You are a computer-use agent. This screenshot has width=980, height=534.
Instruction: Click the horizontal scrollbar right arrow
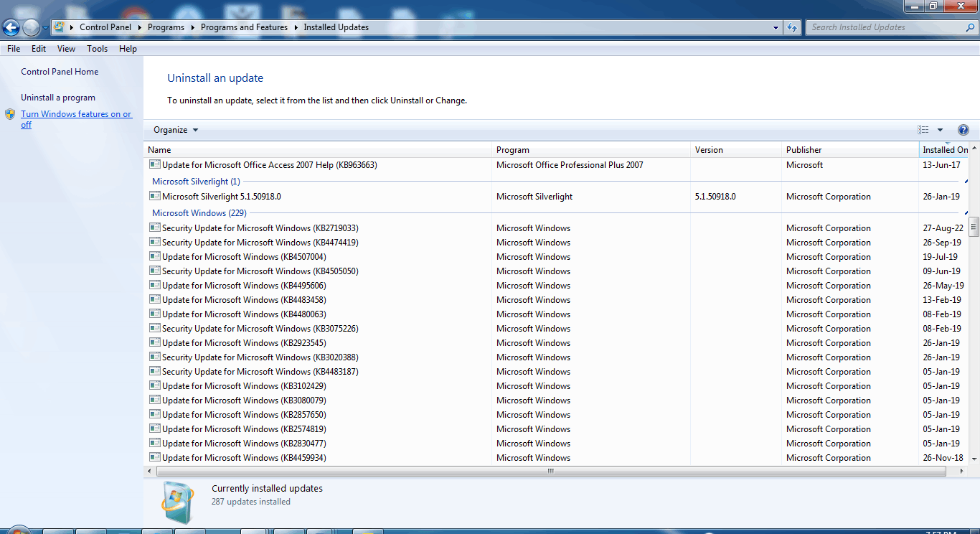(x=962, y=472)
